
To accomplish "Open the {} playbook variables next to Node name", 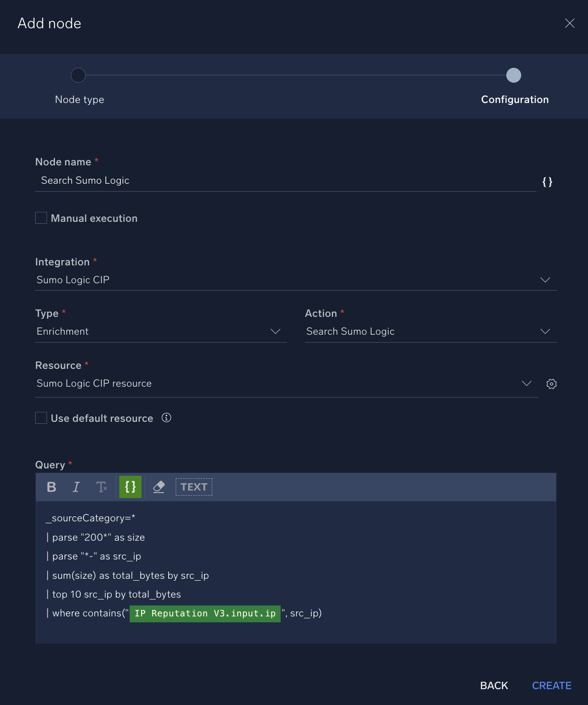I will (547, 182).
